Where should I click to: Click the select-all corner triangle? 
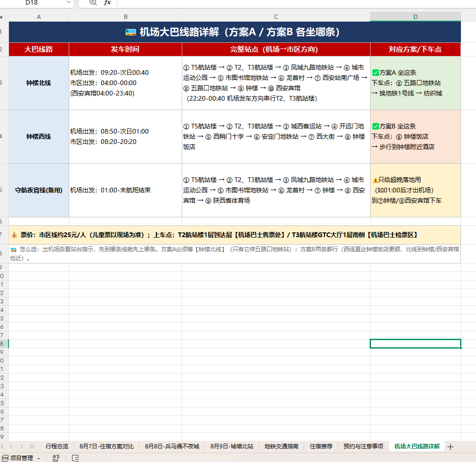[x=1, y=17]
